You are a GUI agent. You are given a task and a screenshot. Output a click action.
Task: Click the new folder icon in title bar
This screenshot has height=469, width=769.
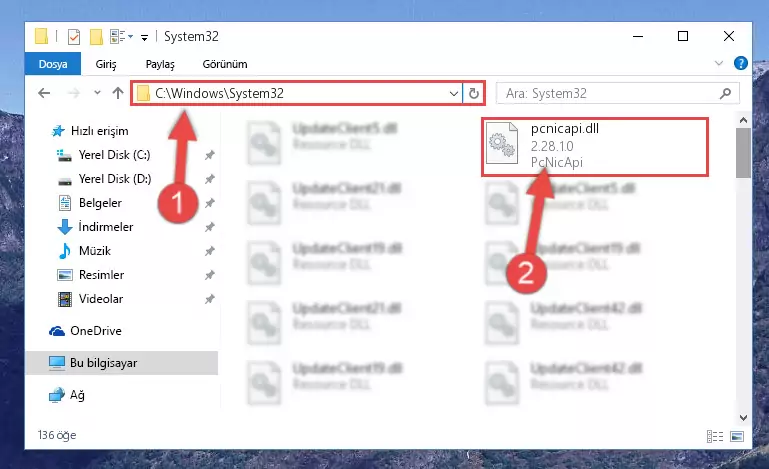tap(97, 37)
